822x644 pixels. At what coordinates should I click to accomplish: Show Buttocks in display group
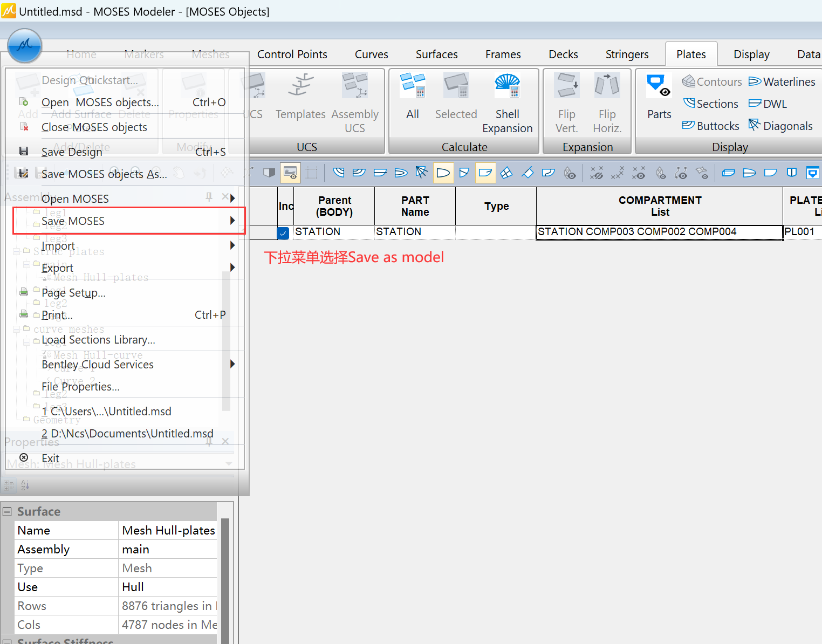click(710, 126)
